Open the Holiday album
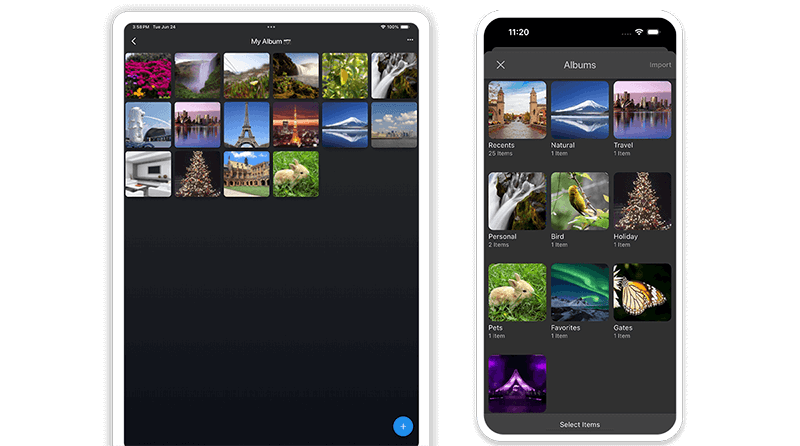The width and height of the screenshot is (800, 446). [642, 201]
